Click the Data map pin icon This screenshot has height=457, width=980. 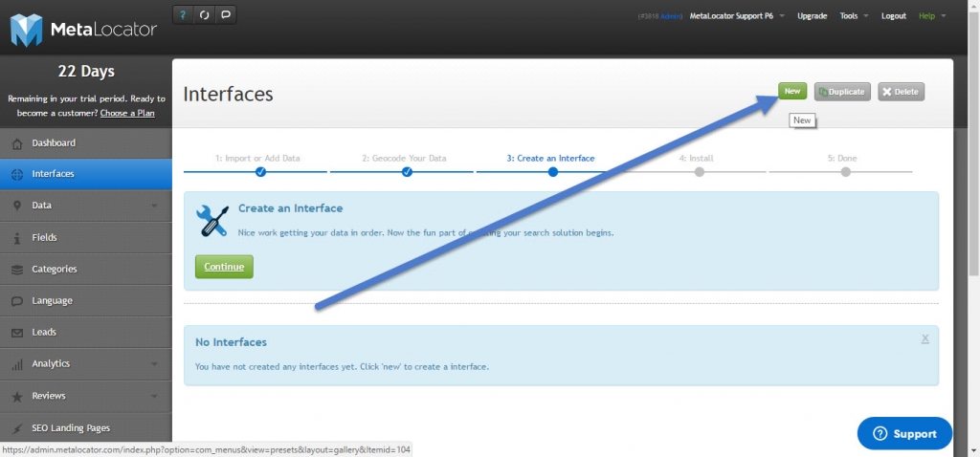17,206
